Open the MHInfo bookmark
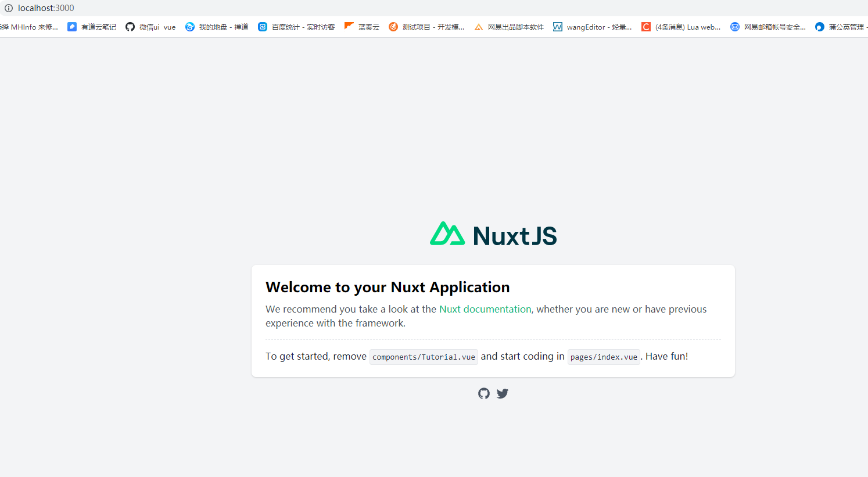 tap(29, 27)
